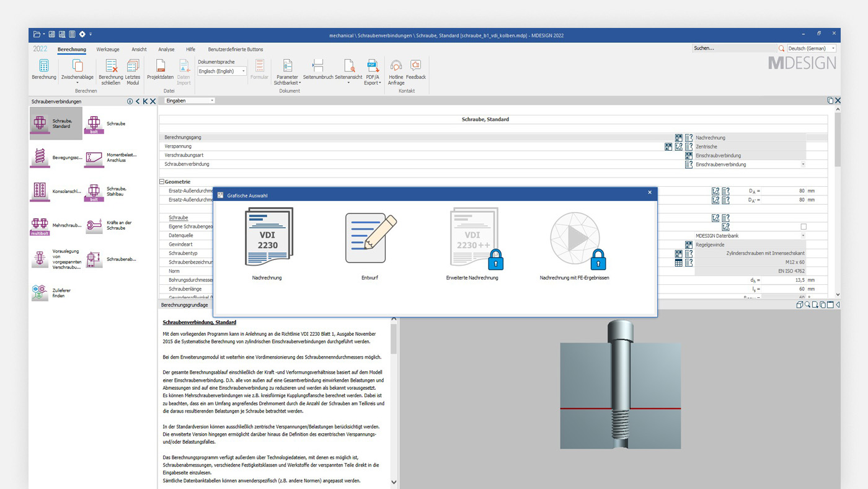
Task: Switch to the Werkzeuge tab
Action: coord(108,49)
